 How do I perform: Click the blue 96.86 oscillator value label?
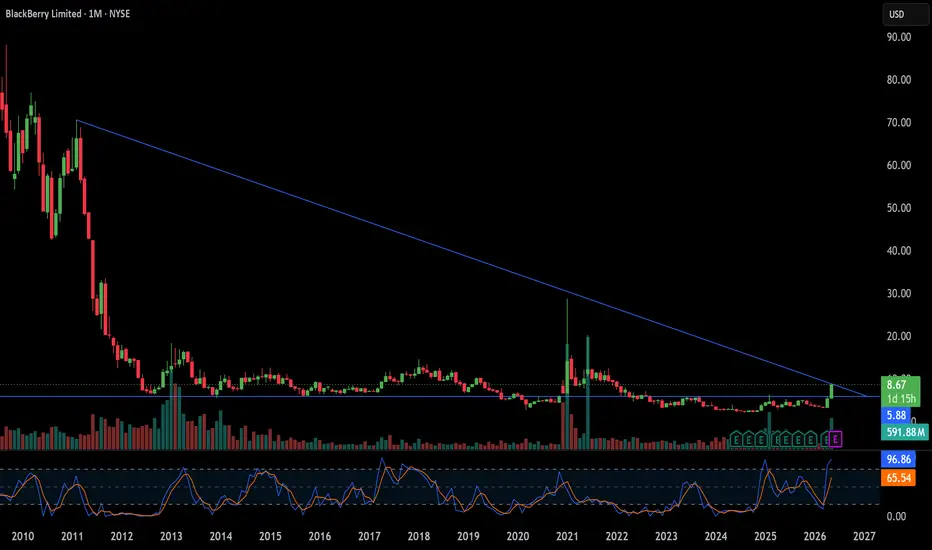898,459
